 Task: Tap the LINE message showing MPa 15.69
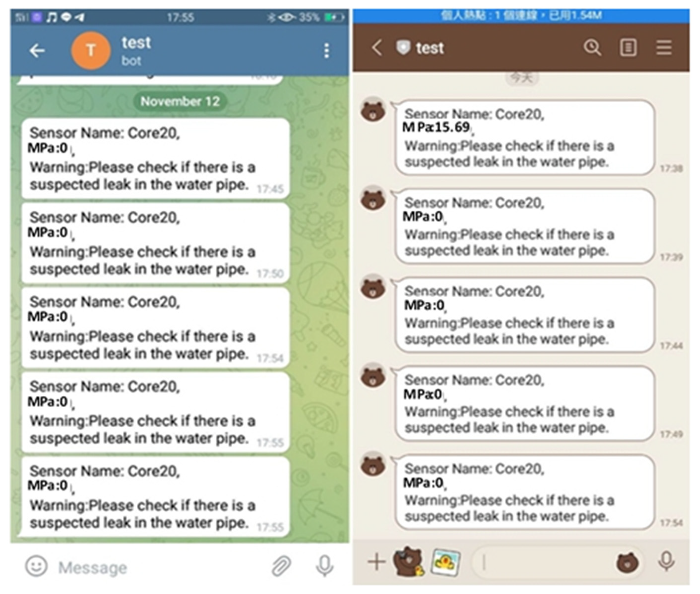(525, 138)
